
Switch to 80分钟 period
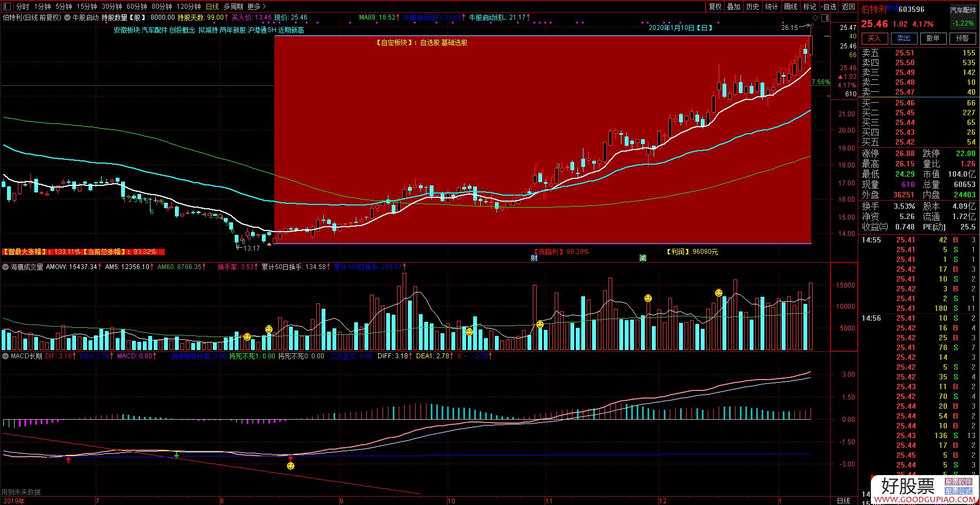[161, 7]
